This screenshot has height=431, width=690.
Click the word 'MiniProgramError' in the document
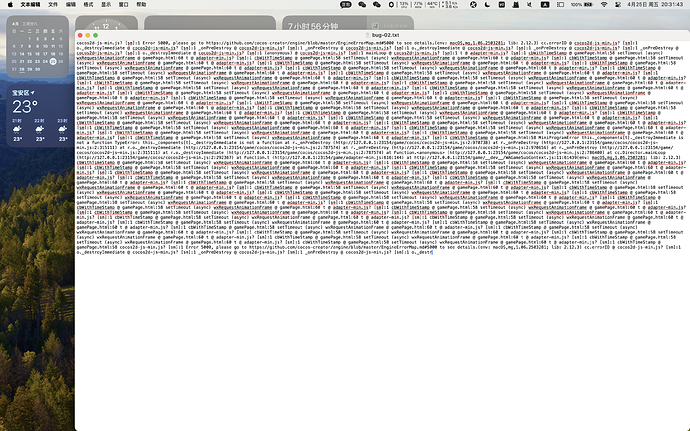pyautogui.click(x=559, y=137)
